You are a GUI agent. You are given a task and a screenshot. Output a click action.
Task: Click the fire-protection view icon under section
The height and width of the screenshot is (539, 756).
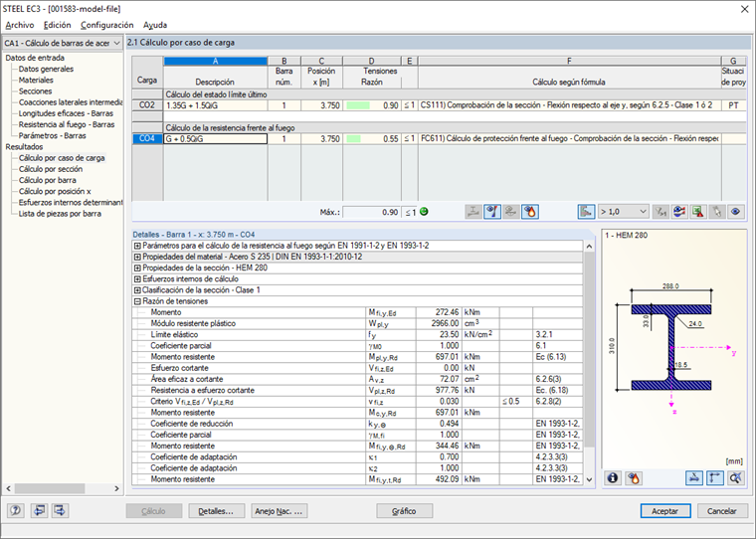633,478
